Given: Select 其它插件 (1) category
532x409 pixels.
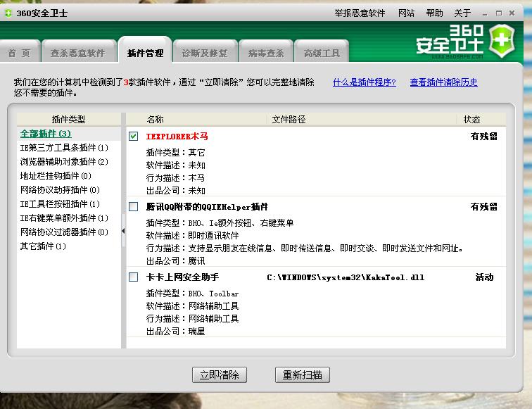Looking at the screenshot, I should pos(43,246).
